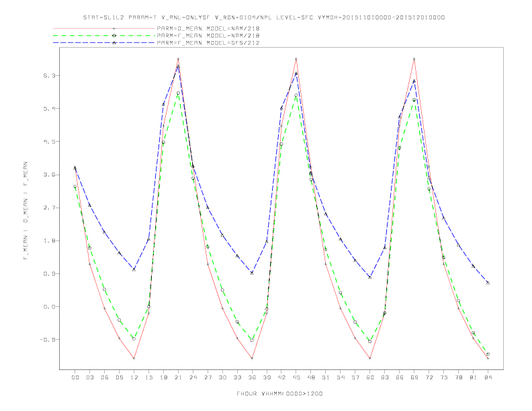Click the green NAM circle point at hour 60
This screenshot has width=532, height=411.
pos(370,341)
